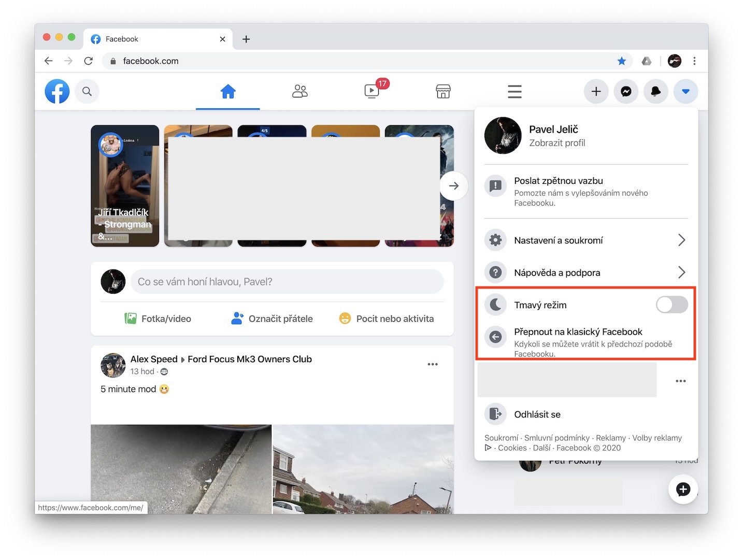Open post options three-dots for Alex Speed post
This screenshot has width=743, height=560.
click(x=433, y=364)
